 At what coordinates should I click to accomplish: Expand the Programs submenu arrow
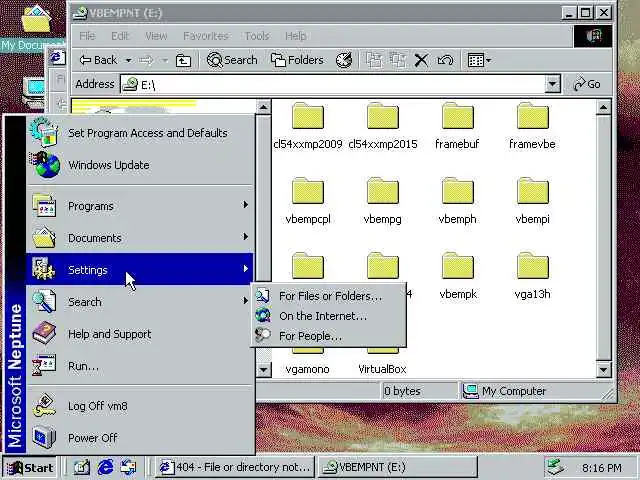pyautogui.click(x=245, y=204)
